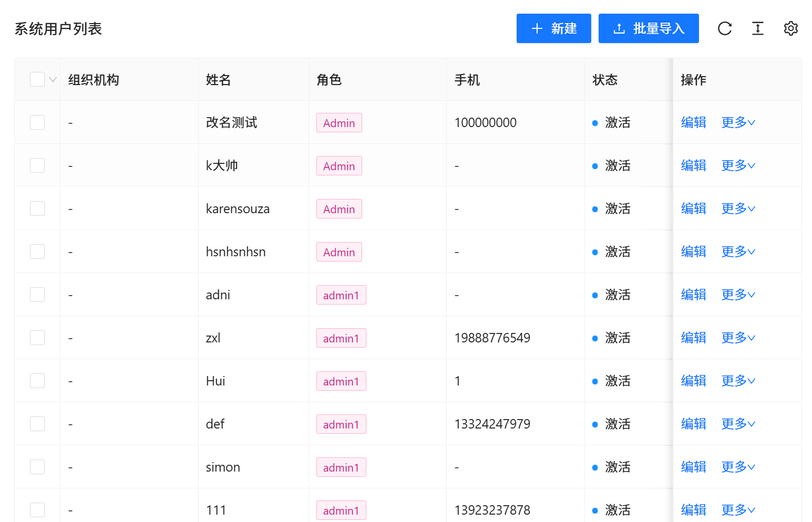Check the row checkbox for Hui
812x522 pixels.
coord(37,381)
